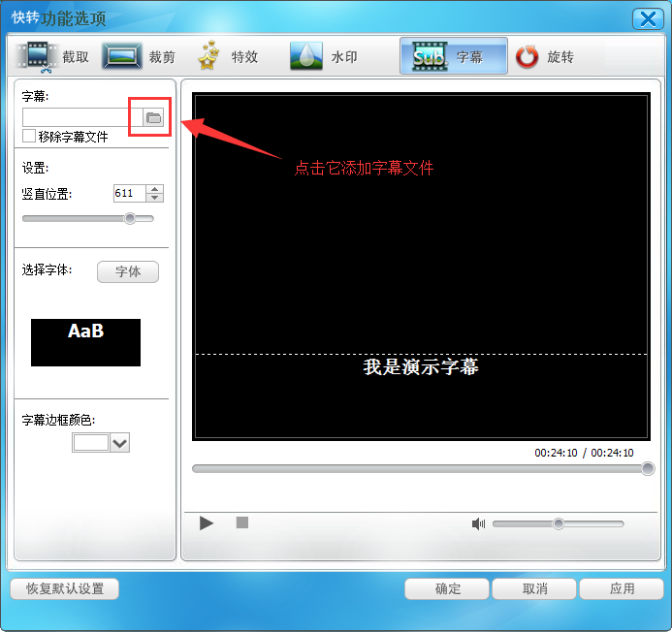
Task: Close the 快转功能选项 dialog
Action: [648, 18]
